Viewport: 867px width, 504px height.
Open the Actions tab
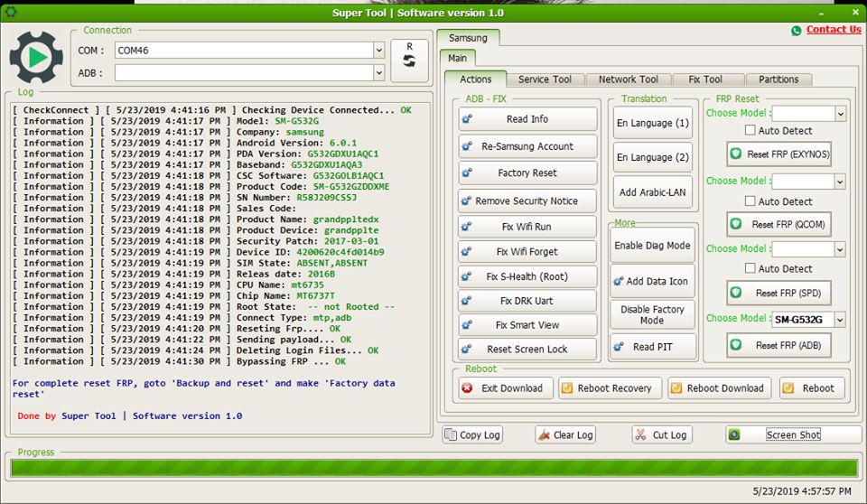click(x=476, y=79)
